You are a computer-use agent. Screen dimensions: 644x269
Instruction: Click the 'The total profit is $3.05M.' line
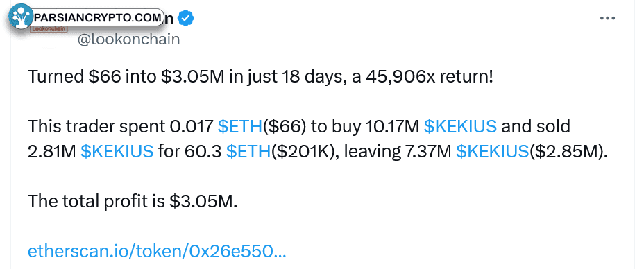[x=133, y=201]
